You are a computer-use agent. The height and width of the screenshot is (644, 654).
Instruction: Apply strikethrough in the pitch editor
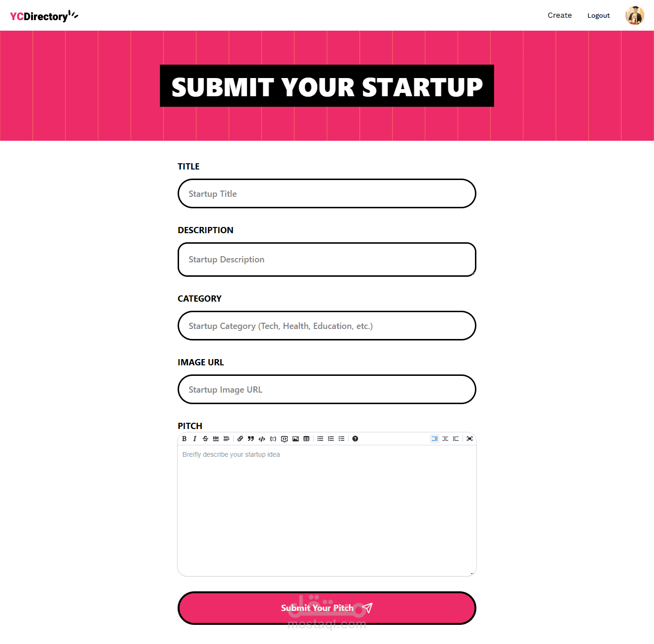205,439
